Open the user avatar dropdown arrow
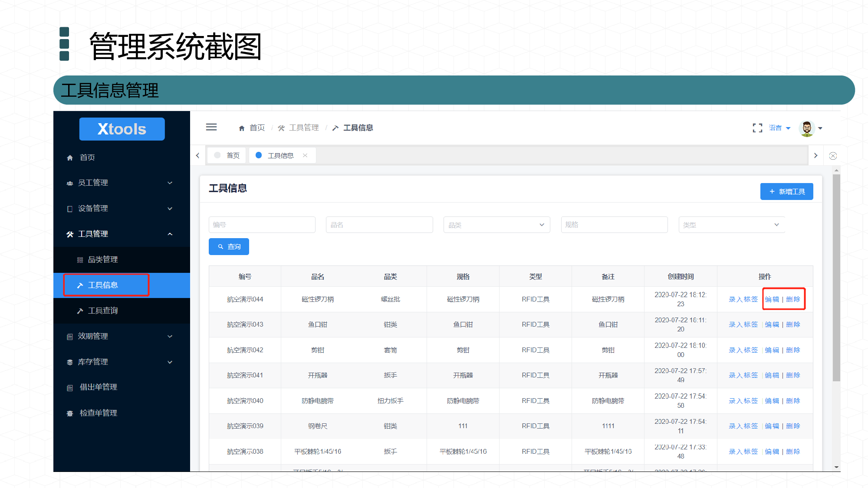The height and width of the screenshot is (488, 868). (820, 128)
